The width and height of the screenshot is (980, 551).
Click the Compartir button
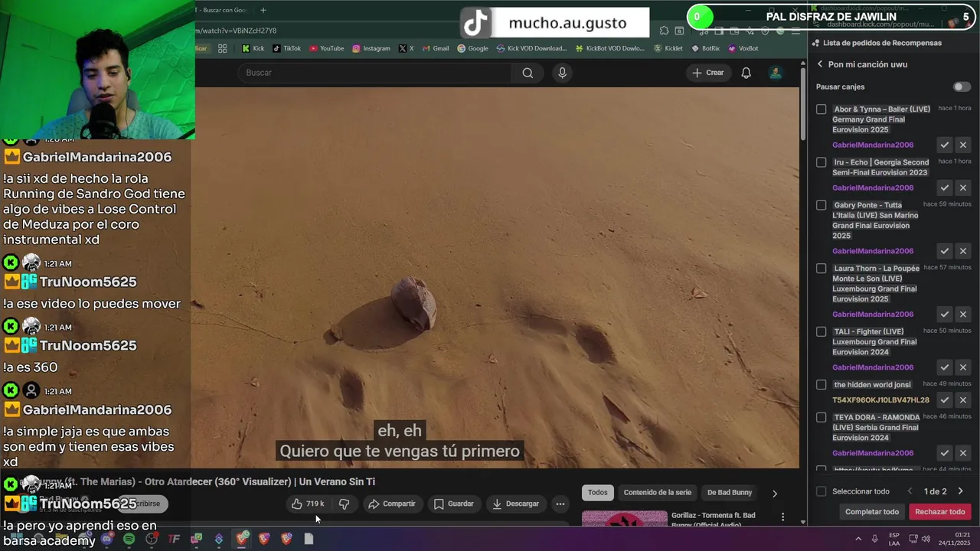[x=391, y=504]
